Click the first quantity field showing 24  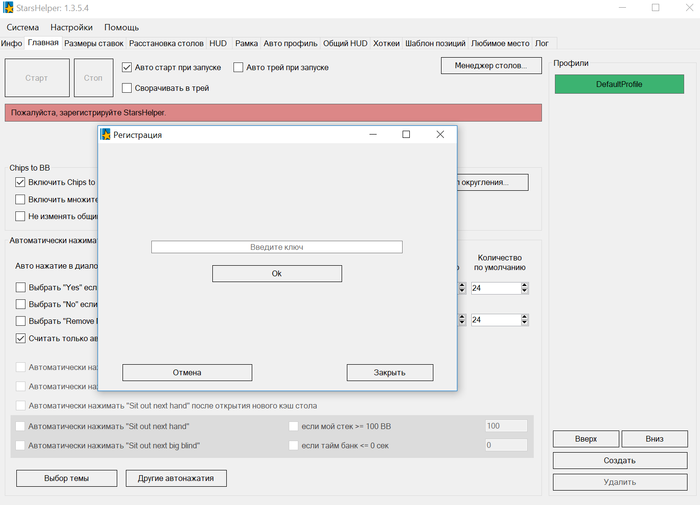tap(496, 288)
